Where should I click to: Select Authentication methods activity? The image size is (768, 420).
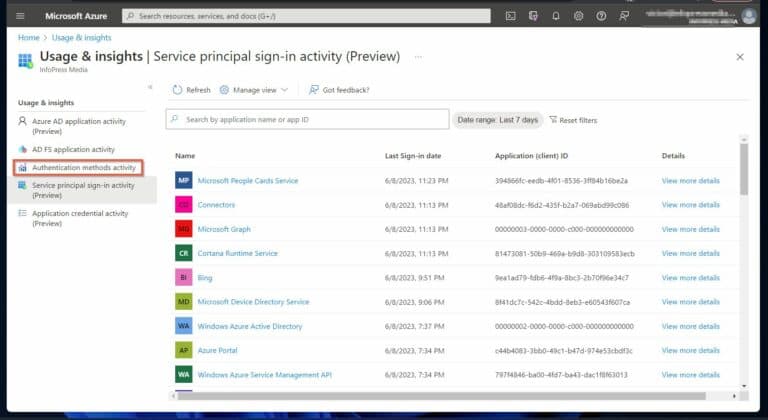pyautogui.click(x=84, y=168)
